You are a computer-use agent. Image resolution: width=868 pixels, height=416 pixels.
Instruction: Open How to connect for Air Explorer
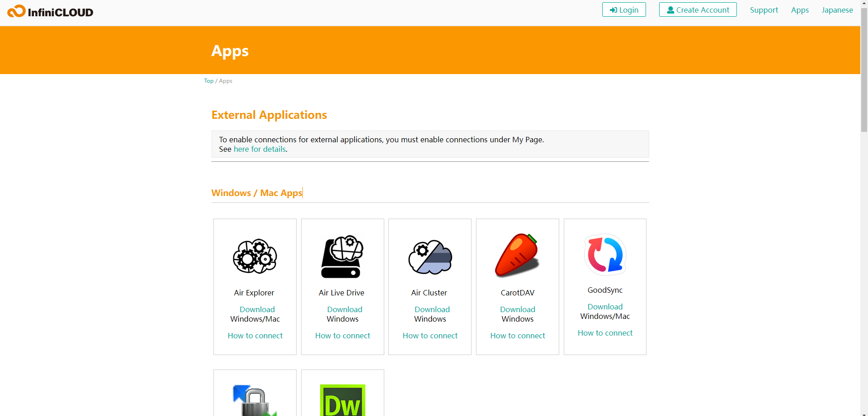[255, 336]
